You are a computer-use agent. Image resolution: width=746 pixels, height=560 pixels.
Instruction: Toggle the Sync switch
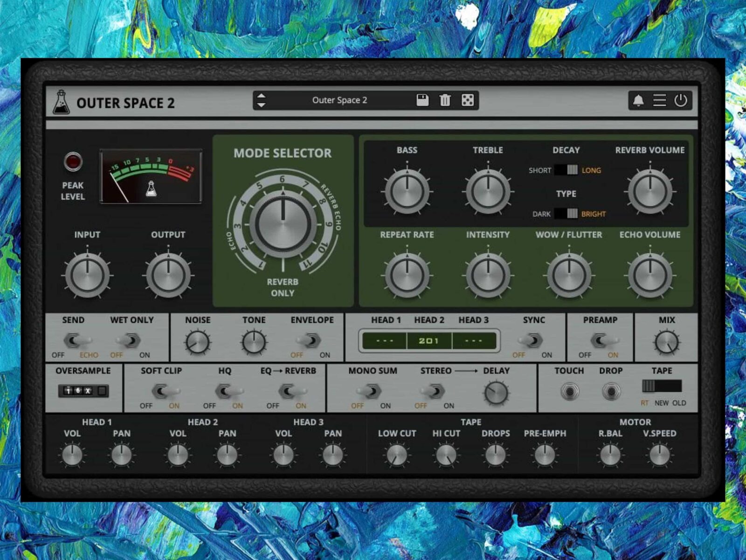(532, 340)
